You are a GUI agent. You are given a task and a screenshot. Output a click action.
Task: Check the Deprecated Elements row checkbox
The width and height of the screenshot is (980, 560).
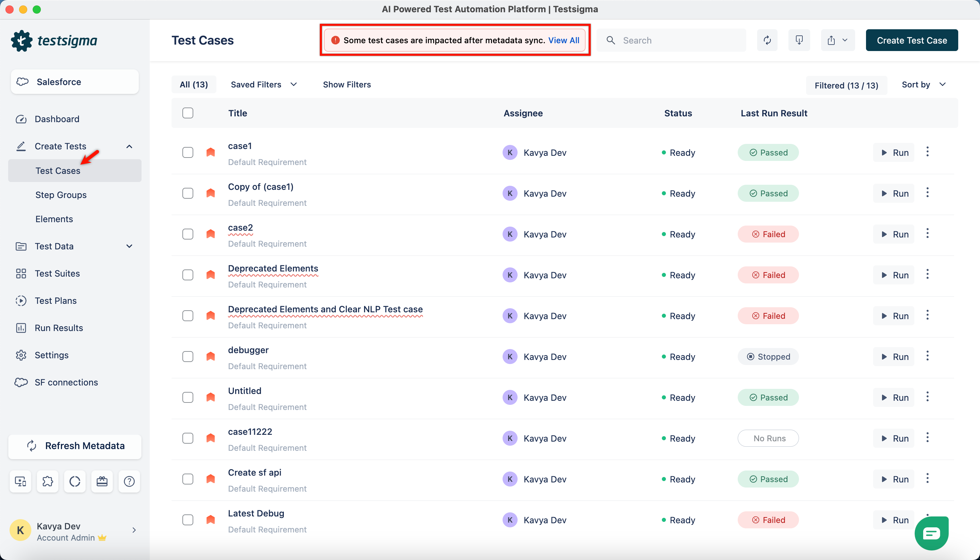pyautogui.click(x=188, y=275)
